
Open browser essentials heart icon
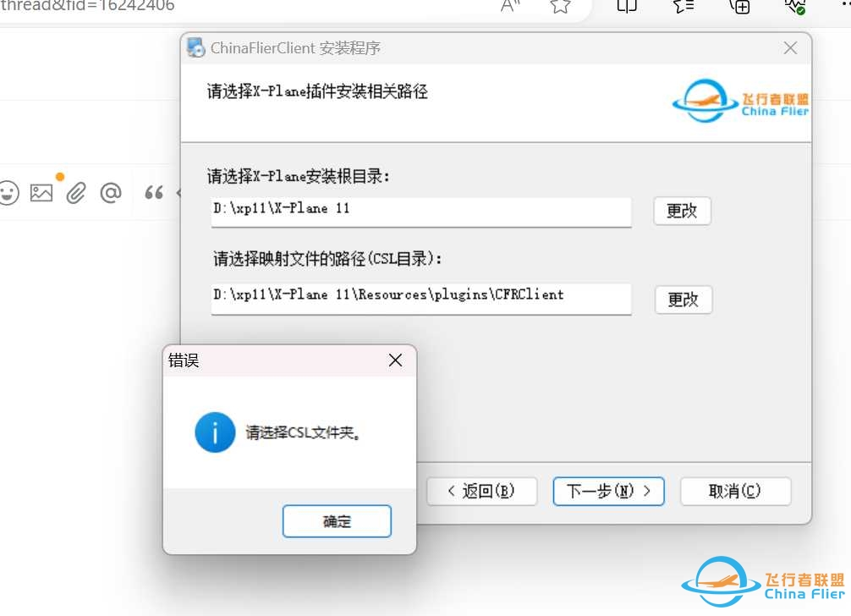pyautogui.click(x=795, y=6)
